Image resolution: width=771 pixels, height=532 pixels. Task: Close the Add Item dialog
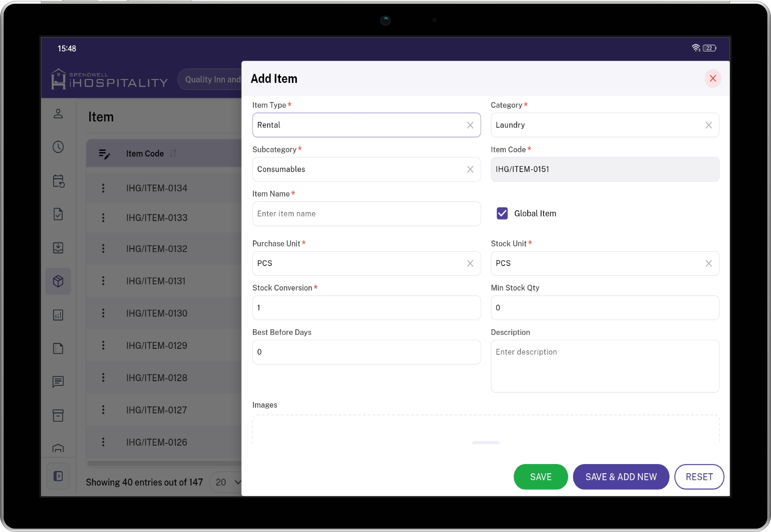click(713, 79)
